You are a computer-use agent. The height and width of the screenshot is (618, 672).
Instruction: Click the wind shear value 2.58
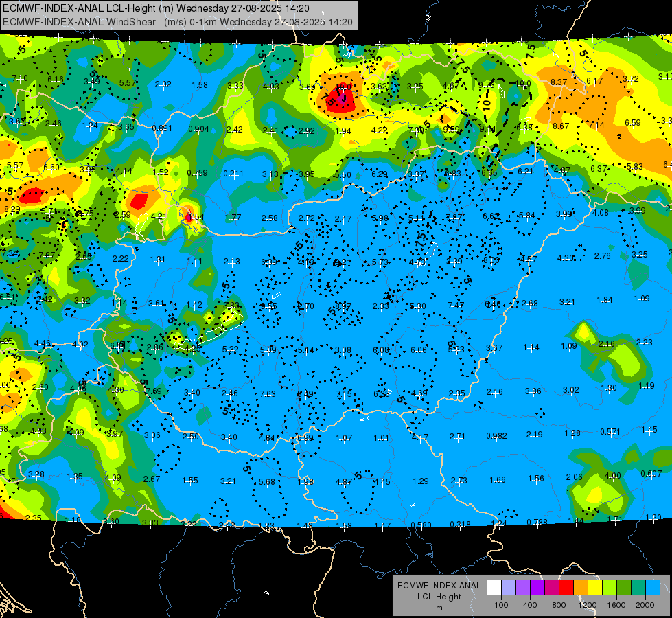click(x=269, y=218)
